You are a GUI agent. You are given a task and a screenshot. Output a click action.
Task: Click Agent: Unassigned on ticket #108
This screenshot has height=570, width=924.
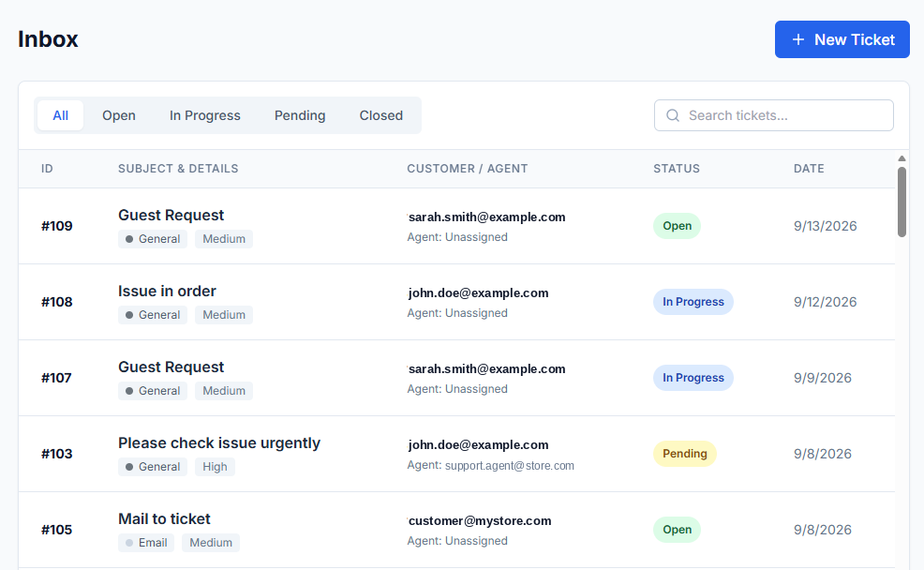[x=457, y=313]
